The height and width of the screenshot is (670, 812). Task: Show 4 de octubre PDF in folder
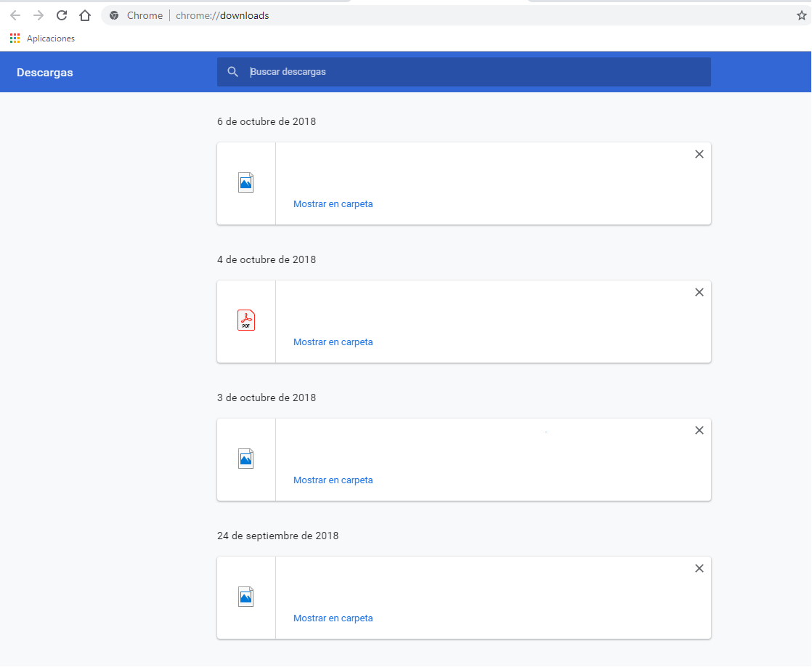[333, 342]
